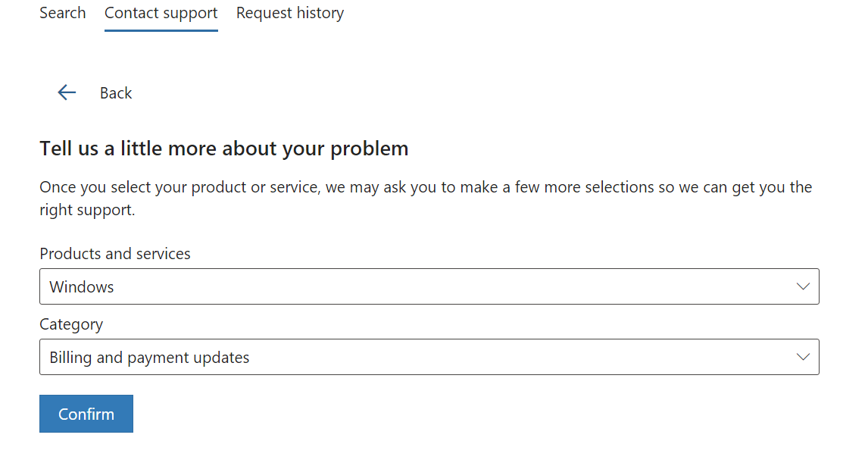
Task: Open the Request history tab
Action: (289, 13)
